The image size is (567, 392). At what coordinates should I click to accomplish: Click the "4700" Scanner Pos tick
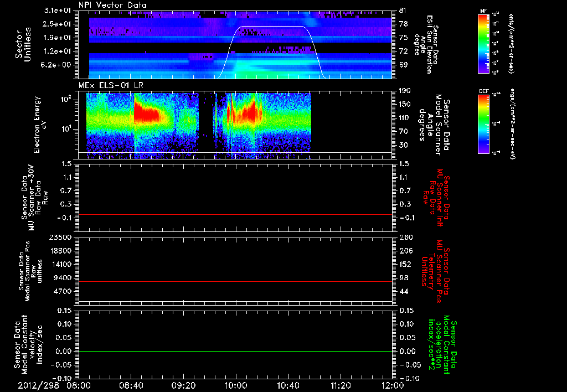point(63,291)
